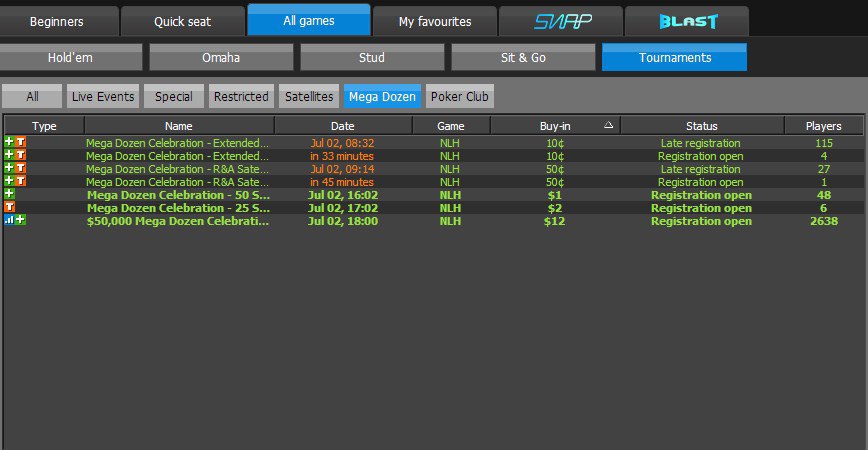Click green plus icon in 'in 45 minutes' row
This screenshot has width=868, height=450.
click(x=9, y=181)
